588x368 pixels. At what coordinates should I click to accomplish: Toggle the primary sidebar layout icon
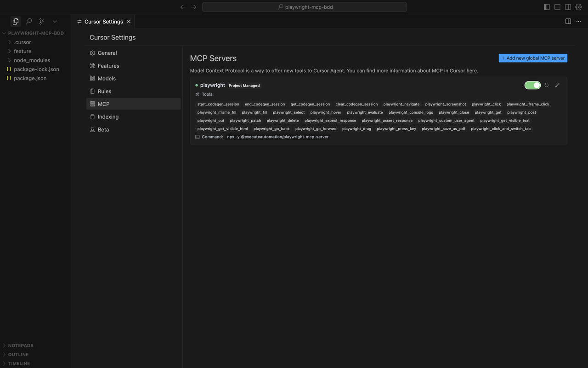tap(547, 7)
